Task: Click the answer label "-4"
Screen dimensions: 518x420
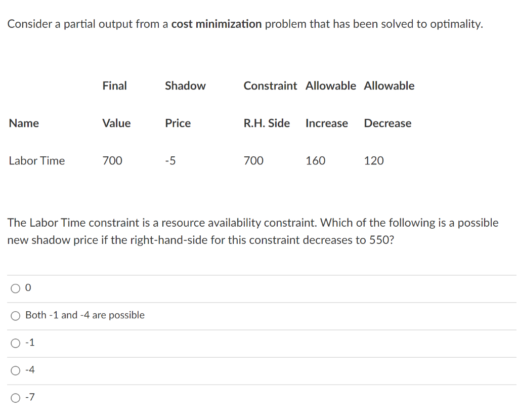Action: [x=30, y=369]
